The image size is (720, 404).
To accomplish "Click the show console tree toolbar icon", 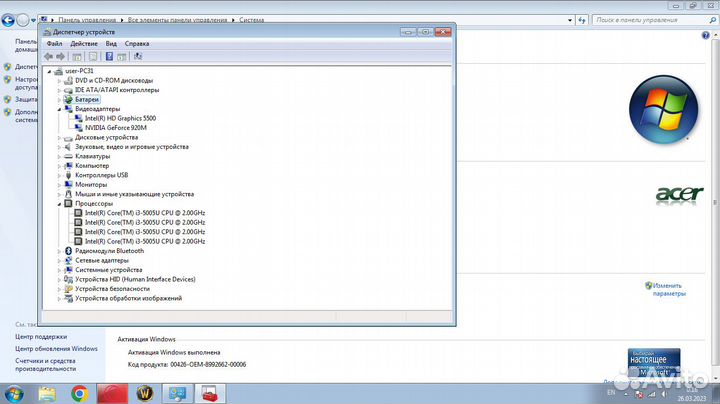I will pyautogui.click(x=77, y=56).
